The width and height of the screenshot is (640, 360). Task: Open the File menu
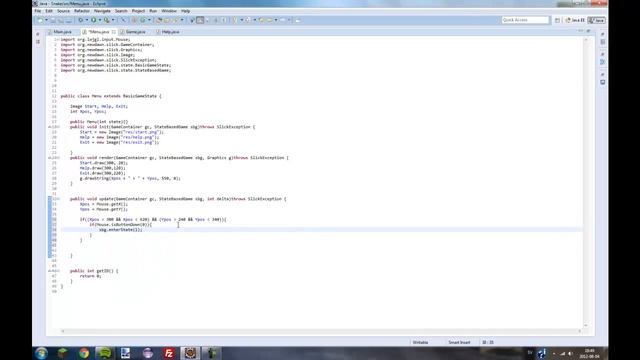point(38,11)
